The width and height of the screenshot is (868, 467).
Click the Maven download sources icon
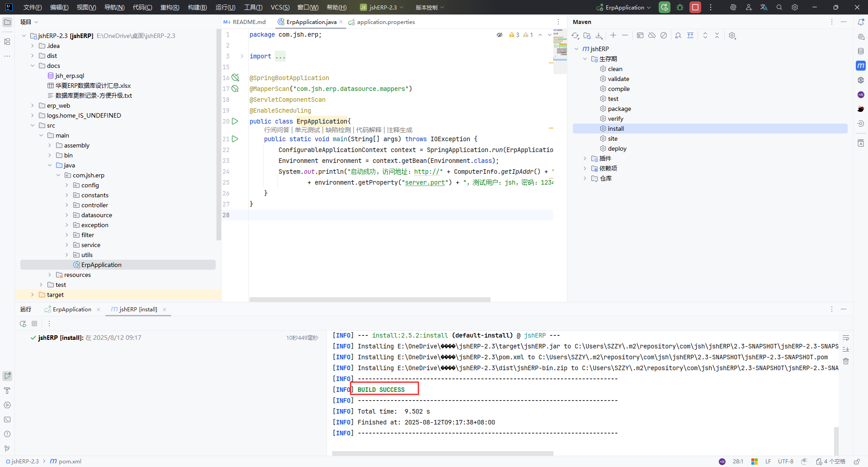pos(599,36)
